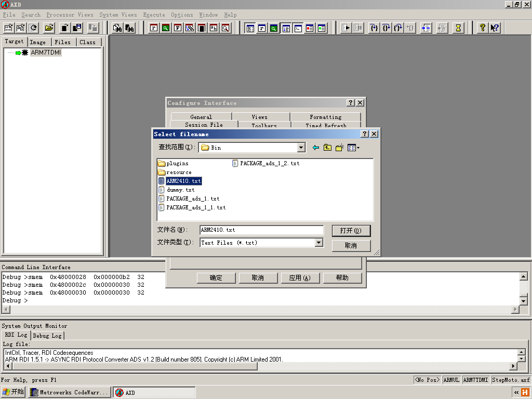Click the AXD taskbar button
Screen dimensions: 532x399
[x=154, y=393]
